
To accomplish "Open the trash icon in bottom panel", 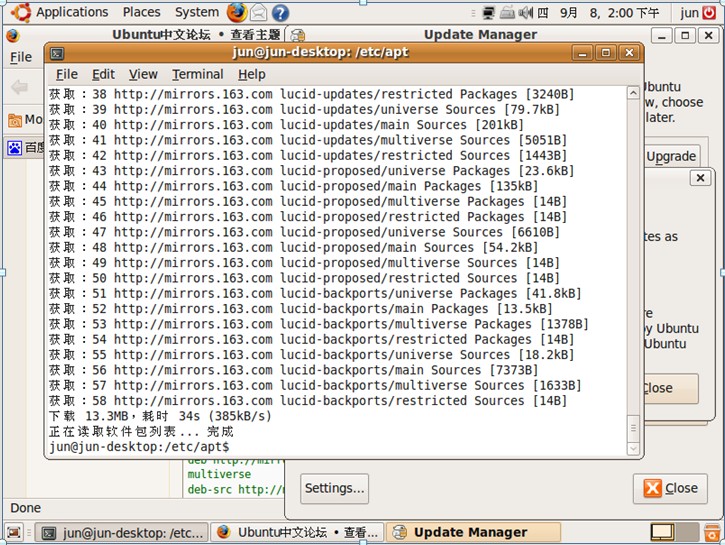I will coord(709,533).
